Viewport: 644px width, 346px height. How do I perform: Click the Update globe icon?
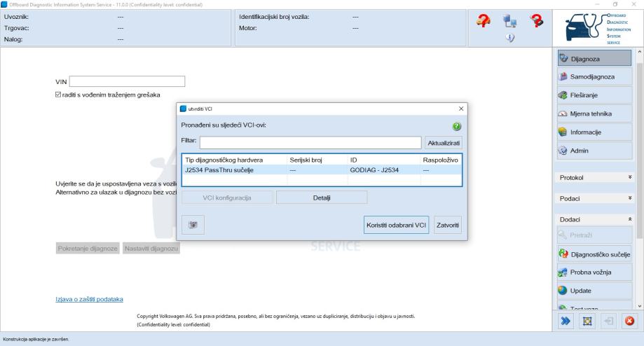[x=563, y=290]
